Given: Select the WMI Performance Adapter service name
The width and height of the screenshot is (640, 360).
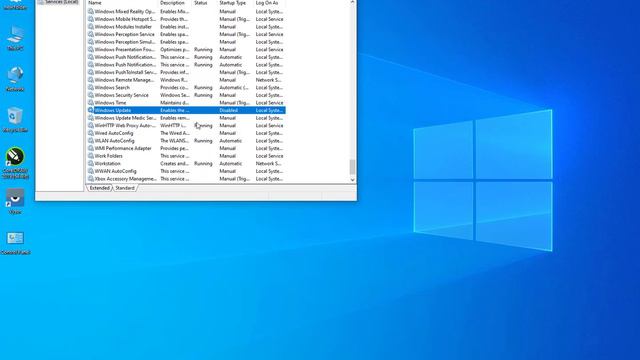Looking at the screenshot, I should (x=123, y=148).
